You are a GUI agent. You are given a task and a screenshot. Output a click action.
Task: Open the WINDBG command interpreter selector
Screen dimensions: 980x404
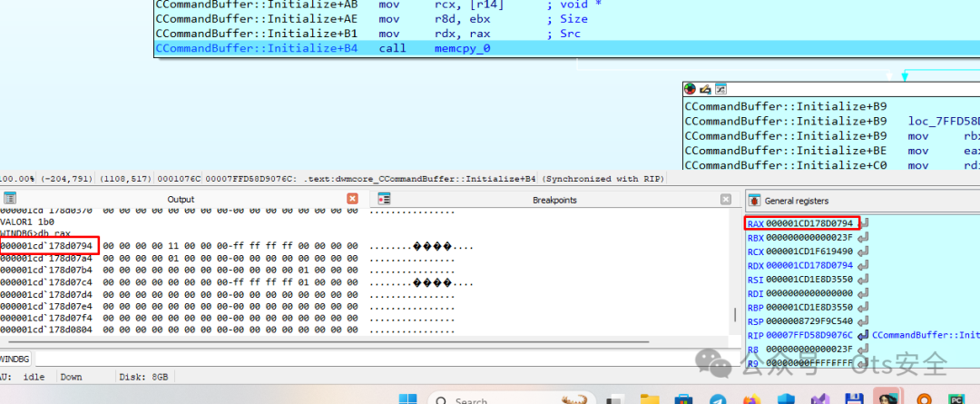(x=15, y=359)
